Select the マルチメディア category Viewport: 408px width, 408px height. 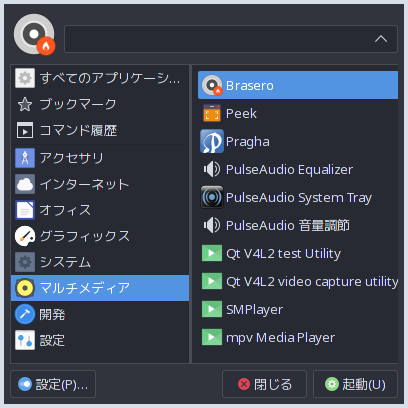100,288
